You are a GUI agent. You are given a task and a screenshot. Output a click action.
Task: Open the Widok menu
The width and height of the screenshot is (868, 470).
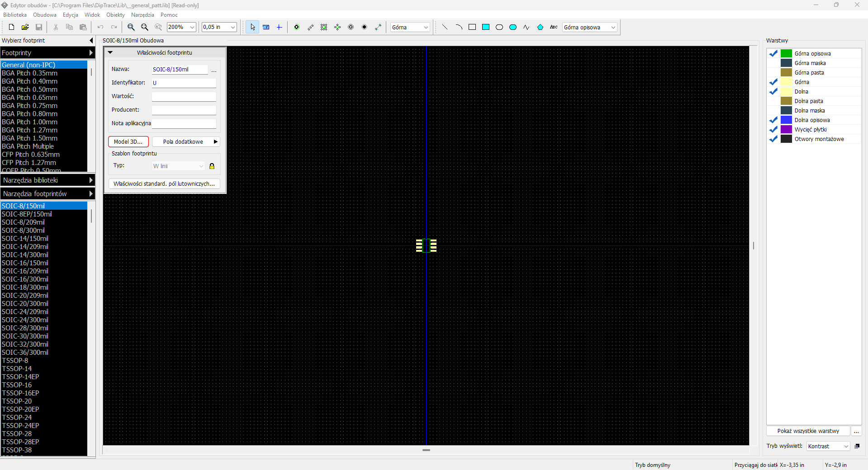pos(92,15)
